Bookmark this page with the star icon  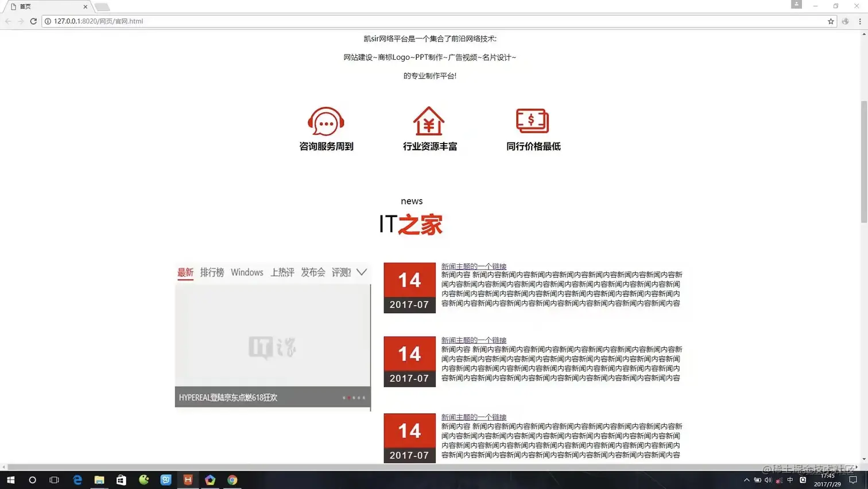pos(831,21)
